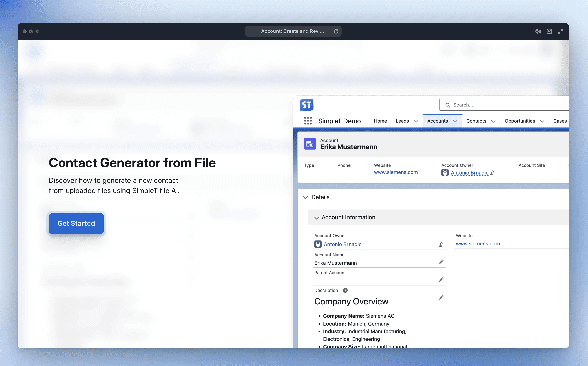
Task: Click the reload icon in title bar
Action: pos(336,31)
